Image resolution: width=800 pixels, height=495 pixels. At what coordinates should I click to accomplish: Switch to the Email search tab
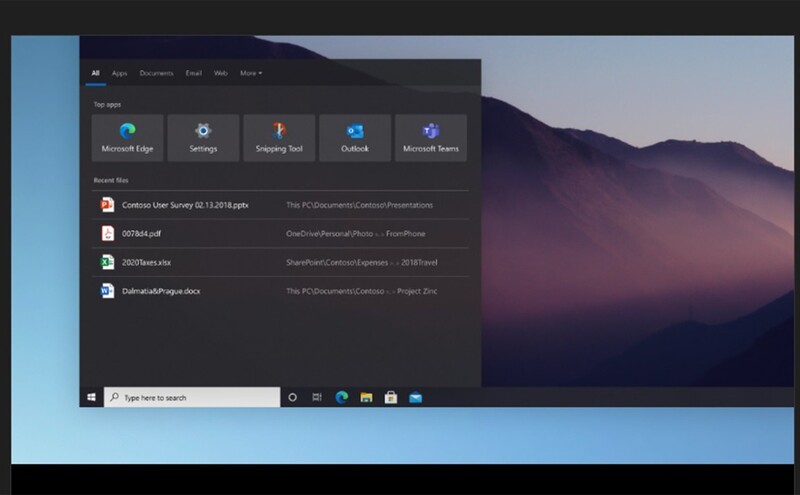[x=193, y=73]
